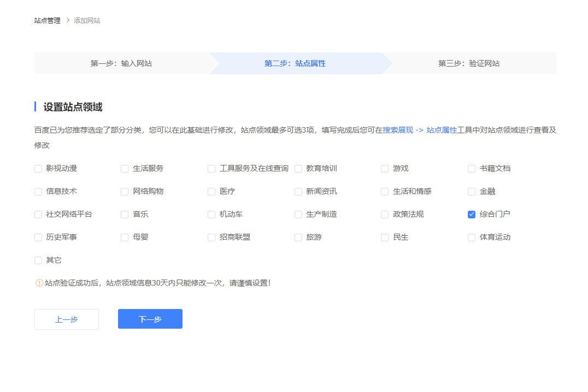Image resolution: width=588 pixels, height=392 pixels.
Task: Enable the 新闻资讯 checkbox
Action: coord(298,192)
